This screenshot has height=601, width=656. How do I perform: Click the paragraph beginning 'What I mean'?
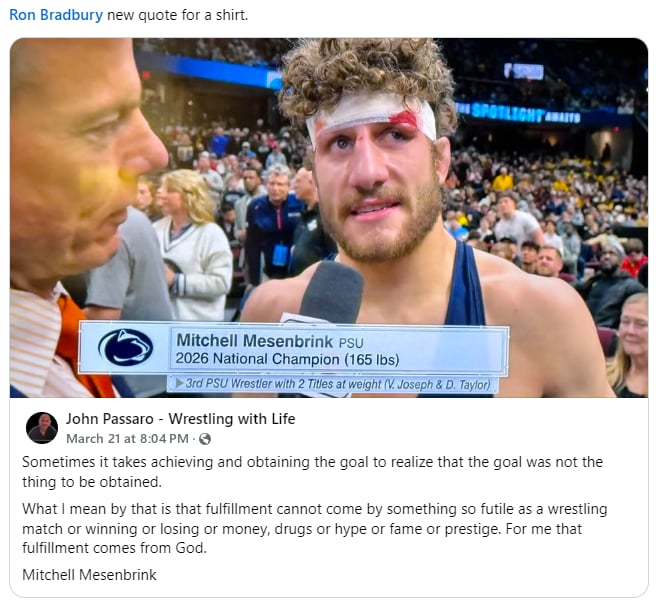pos(315,529)
